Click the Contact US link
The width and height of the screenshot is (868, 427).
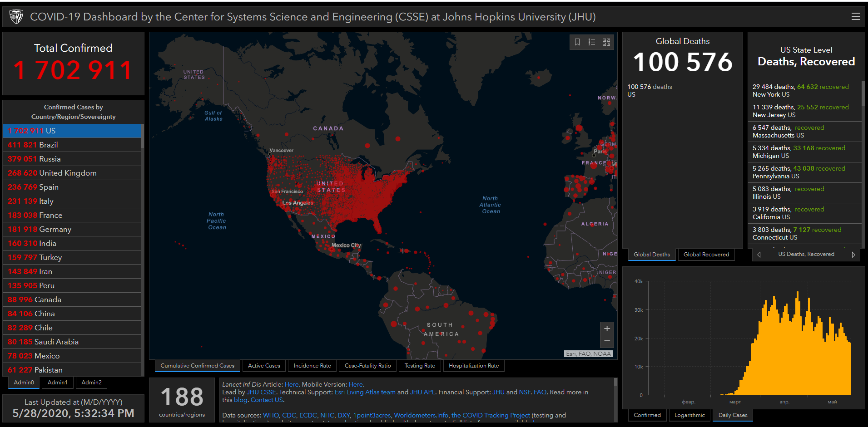tap(267, 400)
